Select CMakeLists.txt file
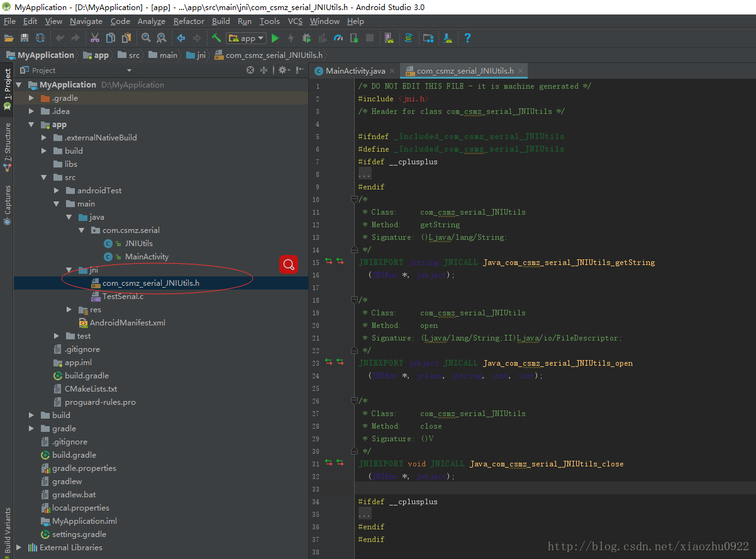The height and width of the screenshot is (559, 756). pyautogui.click(x=91, y=388)
